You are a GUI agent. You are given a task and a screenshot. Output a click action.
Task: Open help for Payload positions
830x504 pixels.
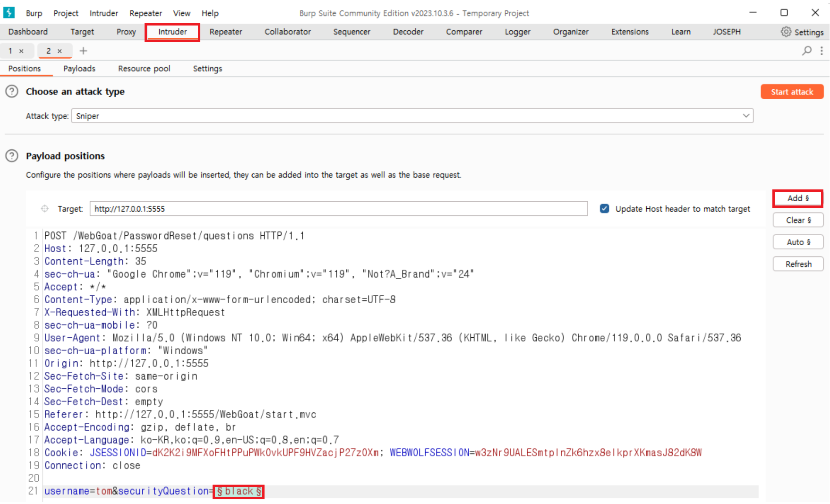tap(12, 156)
